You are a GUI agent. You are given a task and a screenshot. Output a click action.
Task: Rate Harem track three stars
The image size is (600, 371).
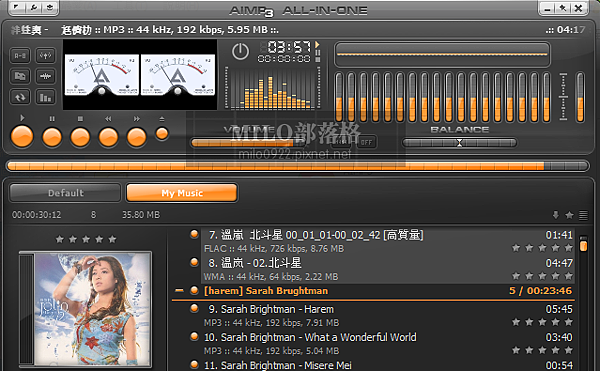(543, 322)
